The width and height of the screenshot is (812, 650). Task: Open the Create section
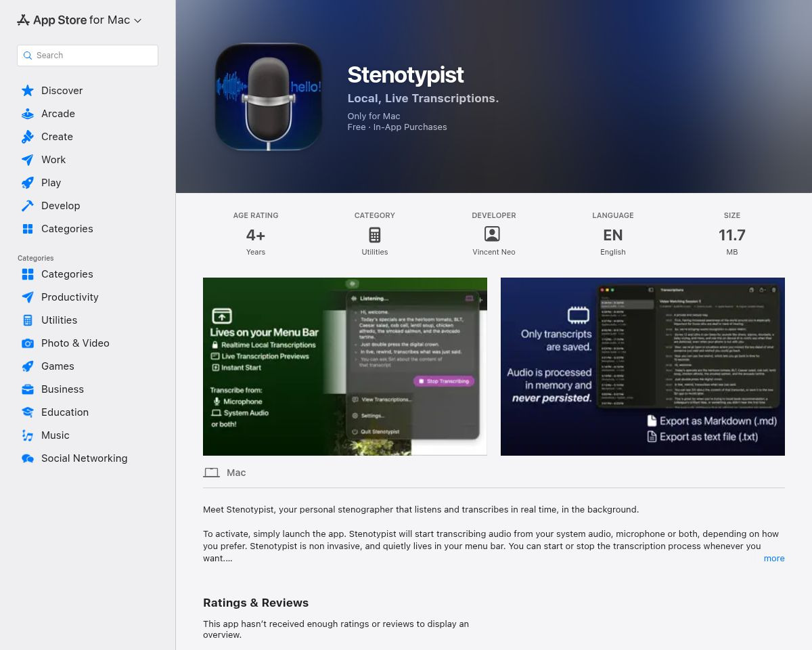57,137
